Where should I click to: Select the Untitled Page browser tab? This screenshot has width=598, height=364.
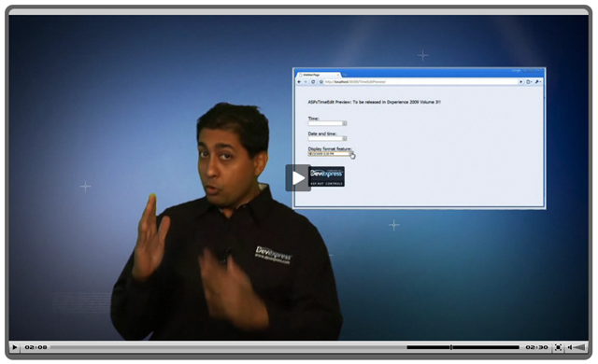pos(318,75)
